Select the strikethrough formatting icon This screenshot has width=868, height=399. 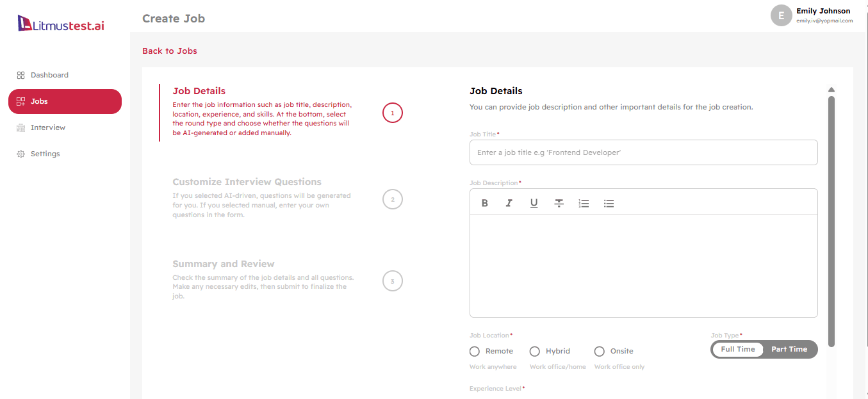[x=559, y=202]
